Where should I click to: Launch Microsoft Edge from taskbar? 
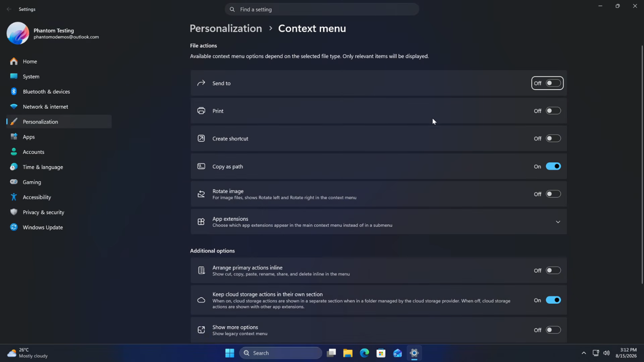click(x=364, y=353)
